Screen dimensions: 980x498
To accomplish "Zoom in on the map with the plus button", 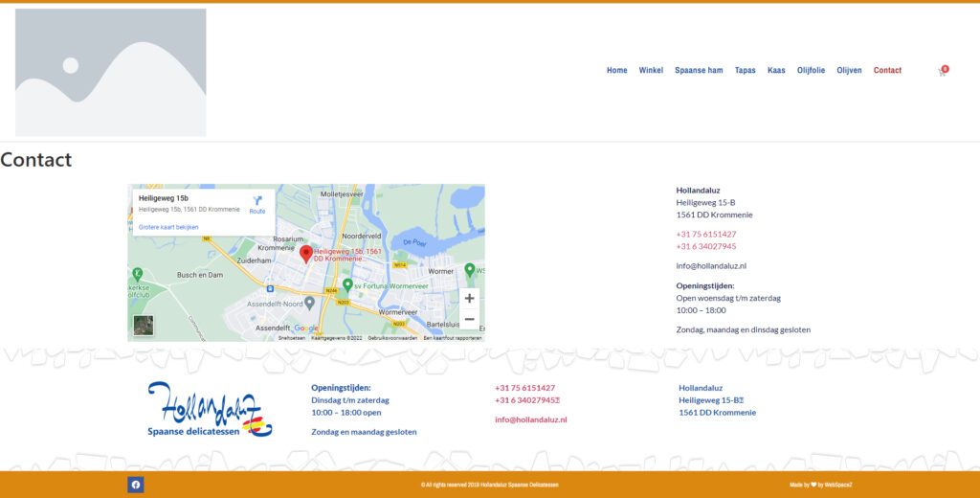I will [x=469, y=299].
